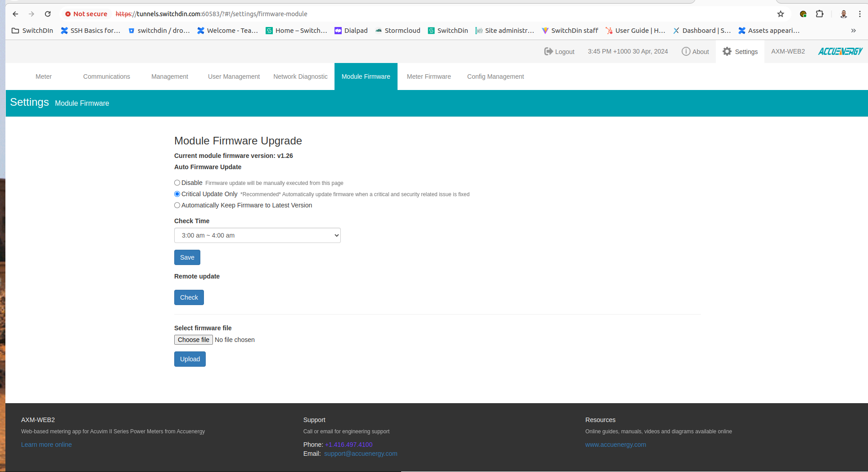
Task: Open the browser extensions puzzle icon
Action: click(819, 14)
